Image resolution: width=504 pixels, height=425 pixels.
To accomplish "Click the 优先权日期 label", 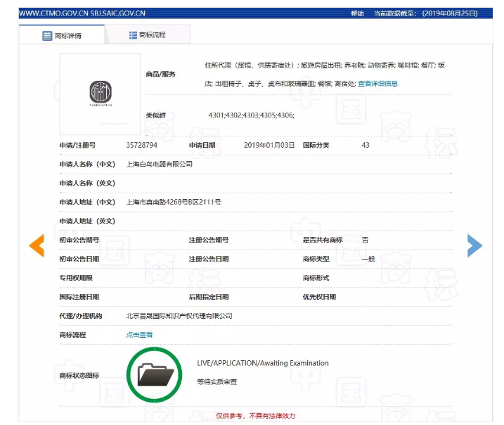I will (319, 297).
